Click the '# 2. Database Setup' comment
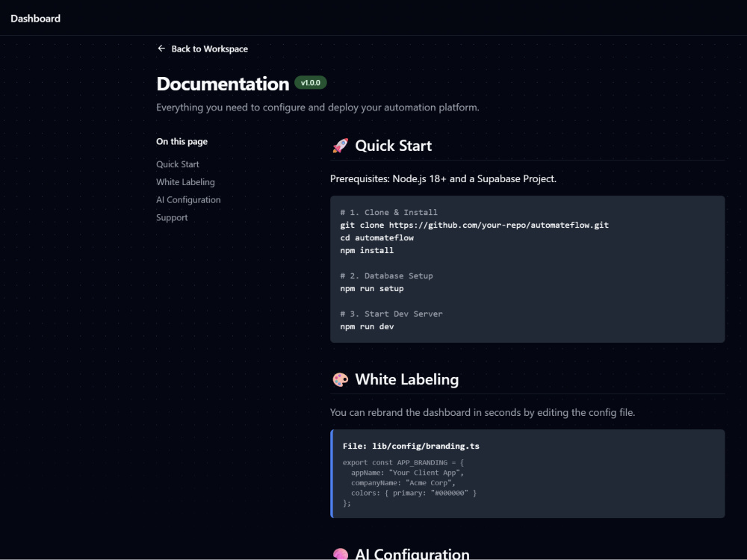 pos(386,276)
